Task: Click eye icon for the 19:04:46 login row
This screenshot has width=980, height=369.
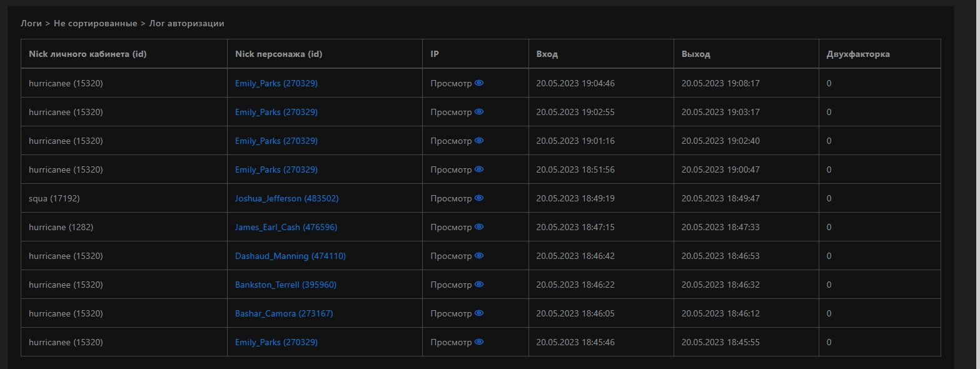Action: tap(479, 83)
